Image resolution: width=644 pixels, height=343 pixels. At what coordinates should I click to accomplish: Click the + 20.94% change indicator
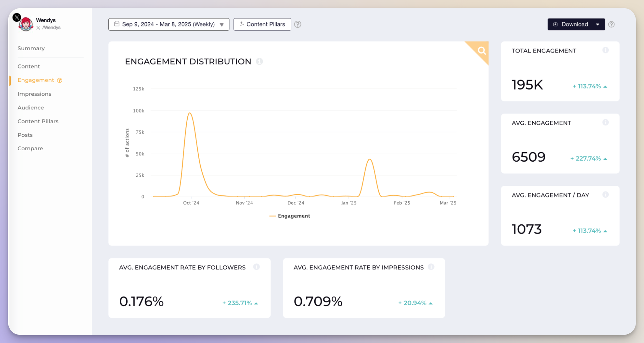click(x=415, y=303)
